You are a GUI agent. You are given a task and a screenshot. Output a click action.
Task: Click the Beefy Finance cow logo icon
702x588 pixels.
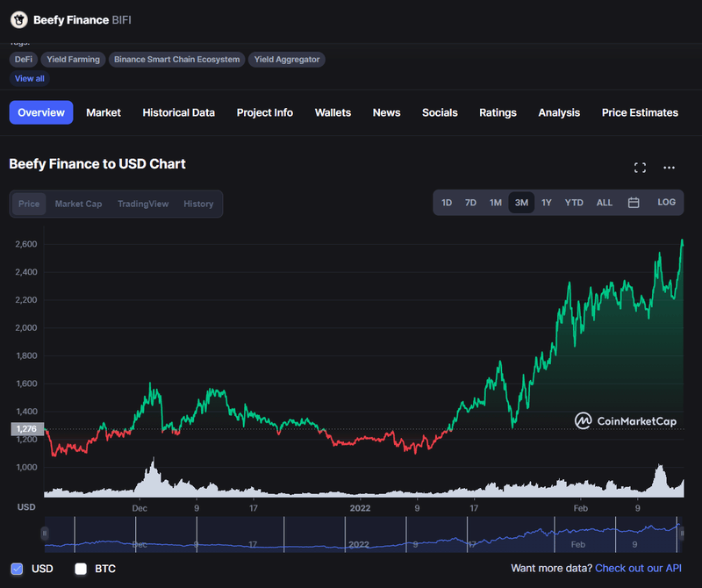click(19, 19)
